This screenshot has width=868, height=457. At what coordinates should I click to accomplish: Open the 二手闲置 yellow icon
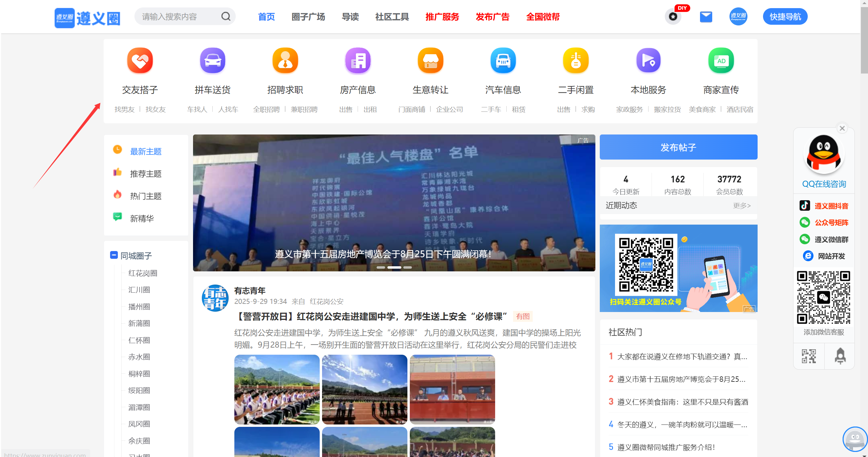coord(576,60)
